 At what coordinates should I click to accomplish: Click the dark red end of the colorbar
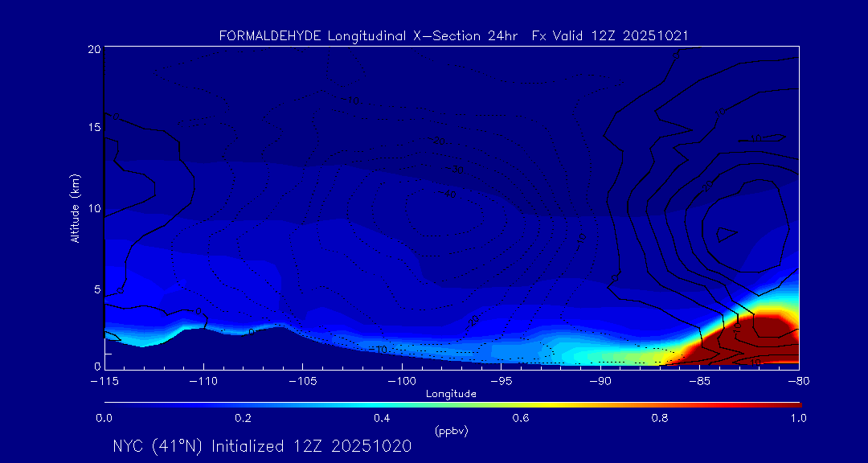[x=792, y=404]
